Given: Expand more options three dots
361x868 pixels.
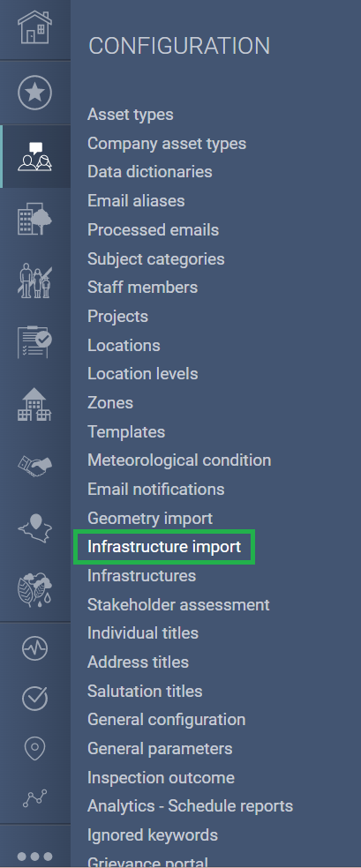Looking at the screenshot, I should pyautogui.click(x=35, y=857).
